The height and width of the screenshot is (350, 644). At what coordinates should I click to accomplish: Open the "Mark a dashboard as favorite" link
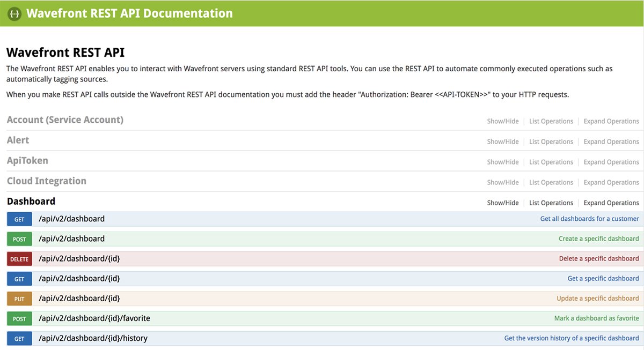(596, 318)
